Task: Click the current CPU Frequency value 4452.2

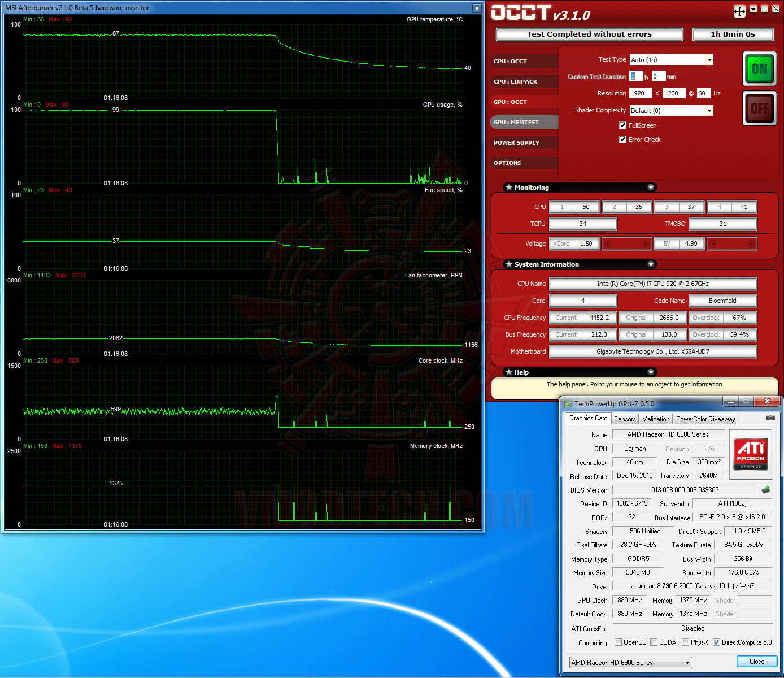Action: click(x=599, y=318)
